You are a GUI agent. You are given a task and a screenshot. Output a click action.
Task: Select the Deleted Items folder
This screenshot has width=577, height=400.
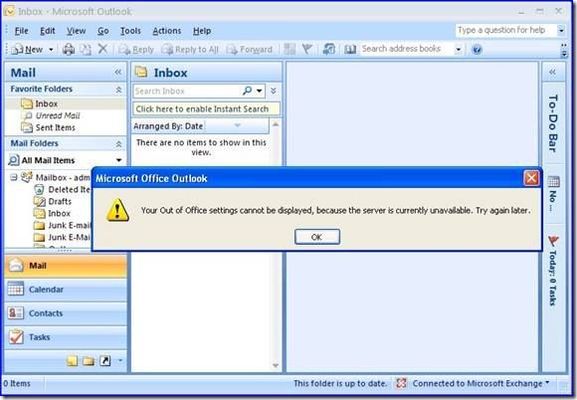point(63,190)
